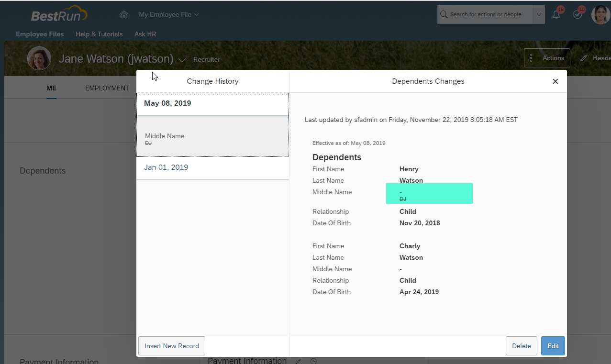The image size is (611, 364).
Task: Expand My Employee File dropdown
Action: coord(169,14)
